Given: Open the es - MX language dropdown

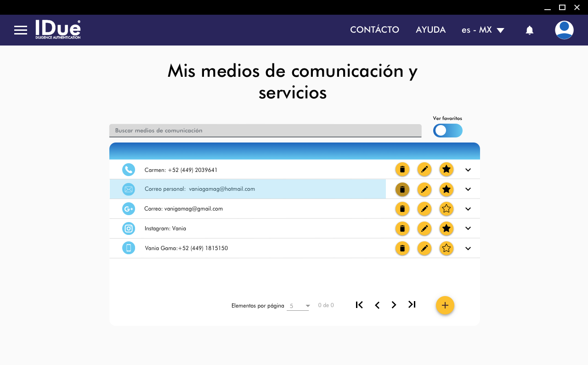Looking at the screenshot, I should (483, 30).
